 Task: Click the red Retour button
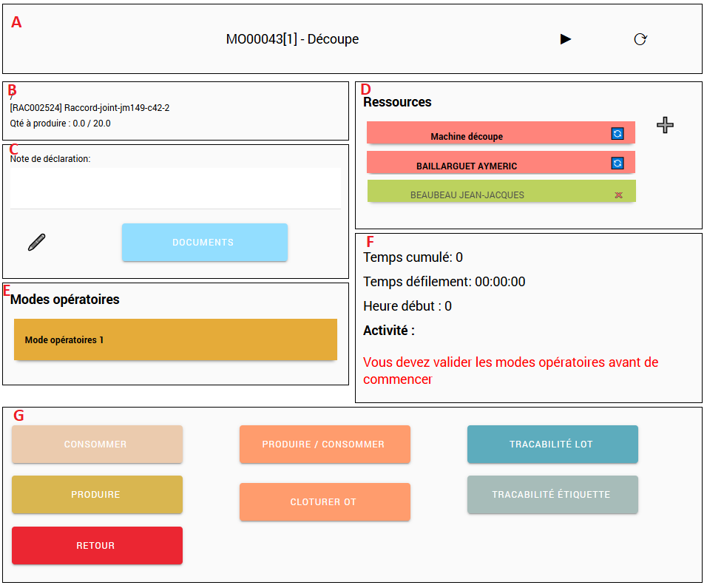point(97,546)
